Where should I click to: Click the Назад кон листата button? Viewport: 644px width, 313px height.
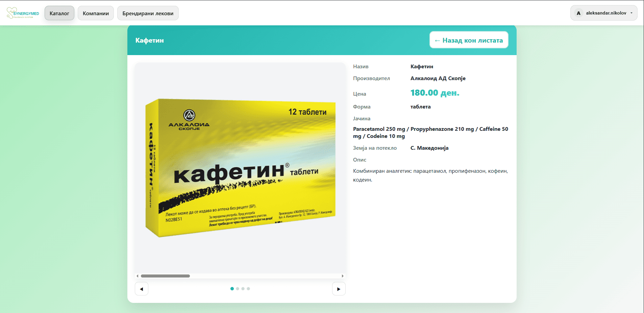(x=469, y=40)
